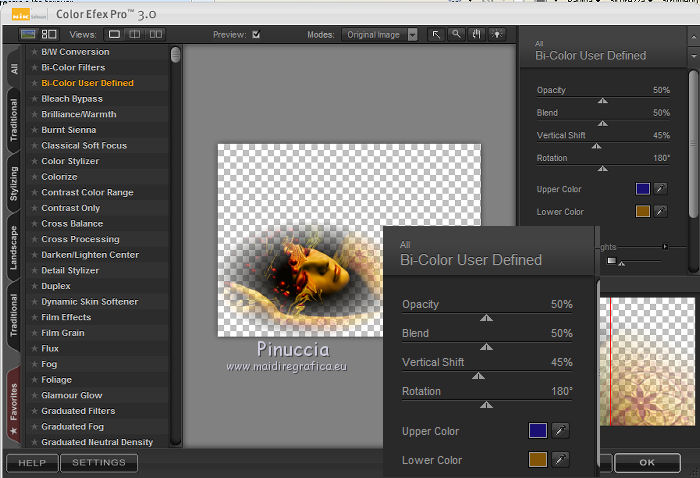Toggle the Preview checkbox

256,35
